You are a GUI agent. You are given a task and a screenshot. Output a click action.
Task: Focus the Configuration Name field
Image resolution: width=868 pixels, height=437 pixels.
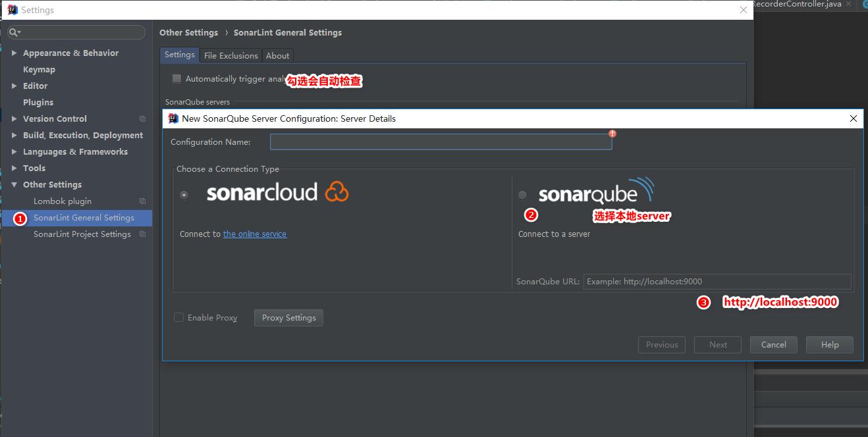441,142
